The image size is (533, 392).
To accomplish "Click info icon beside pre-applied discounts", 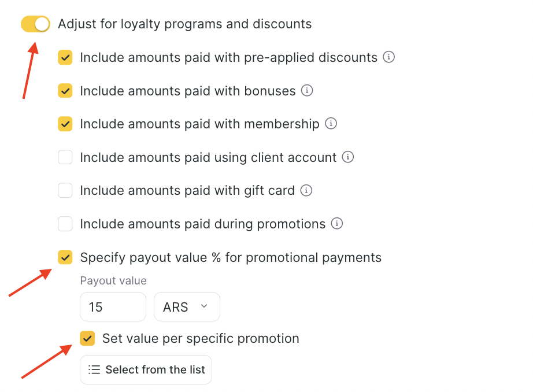I will click(389, 57).
